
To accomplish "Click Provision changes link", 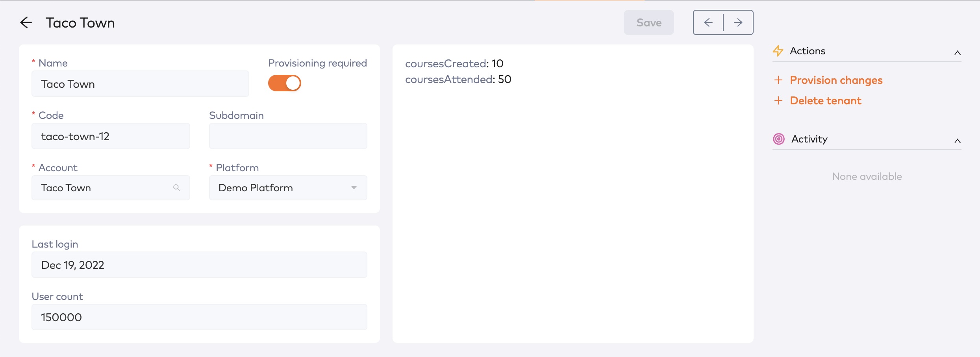I will pyautogui.click(x=836, y=80).
